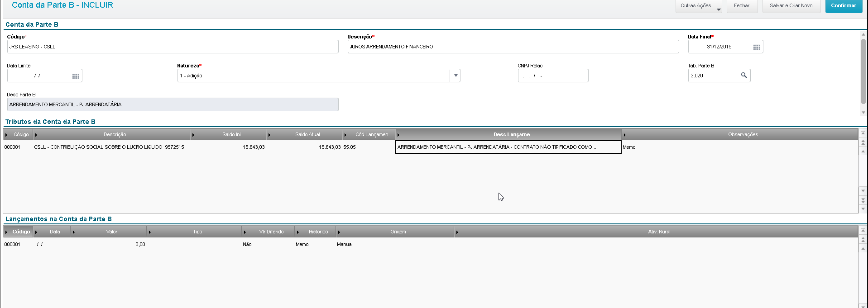868x308 pixels.
Task: Click the form section scrollbar up arrow
Action: point(863,34)
